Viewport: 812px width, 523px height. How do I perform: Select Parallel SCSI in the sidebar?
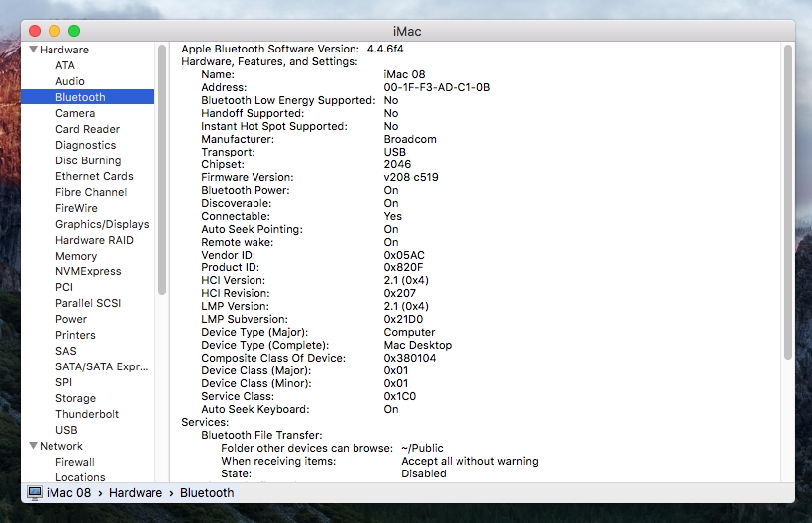pos(88,303)
